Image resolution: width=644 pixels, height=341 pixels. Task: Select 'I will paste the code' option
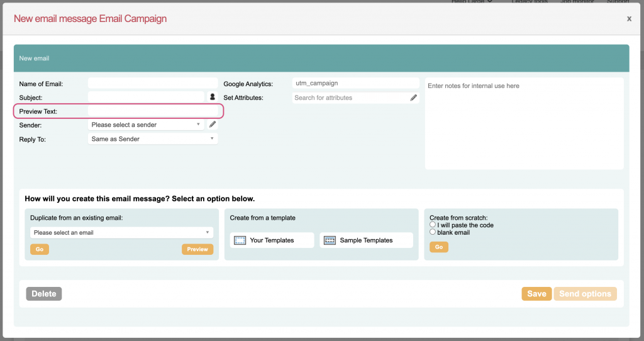point(433,225)
